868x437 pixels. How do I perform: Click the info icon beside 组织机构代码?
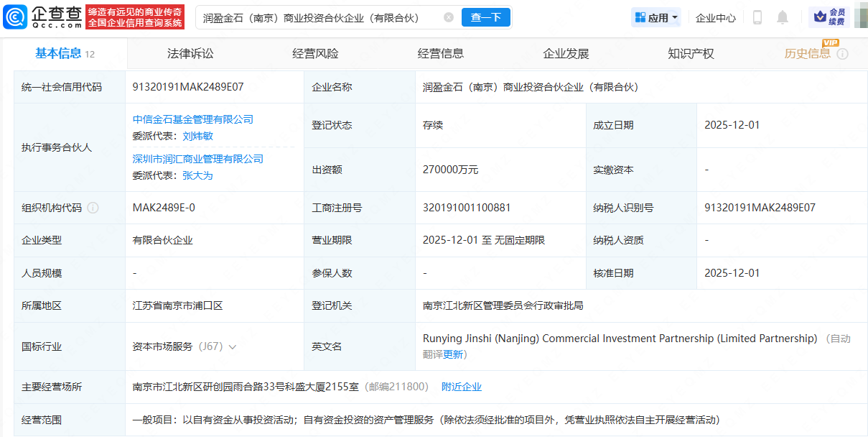[x=93, y=208]
